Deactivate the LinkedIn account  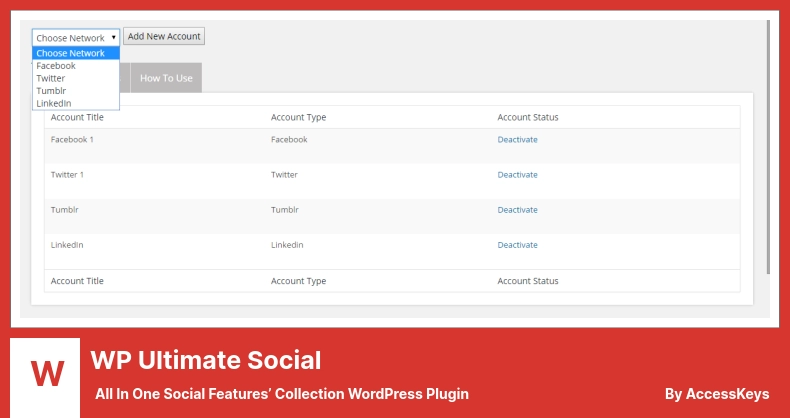(x=517, y=245)
